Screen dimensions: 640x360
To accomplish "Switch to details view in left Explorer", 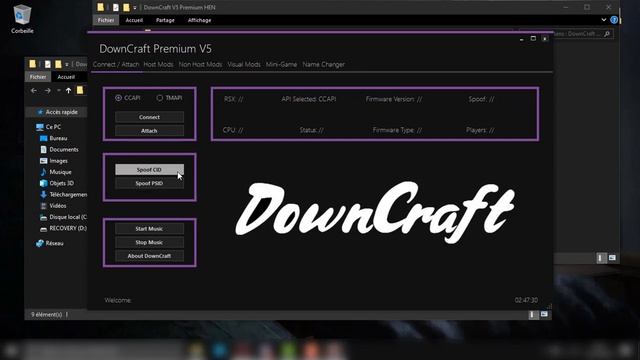I will [532, 315].
